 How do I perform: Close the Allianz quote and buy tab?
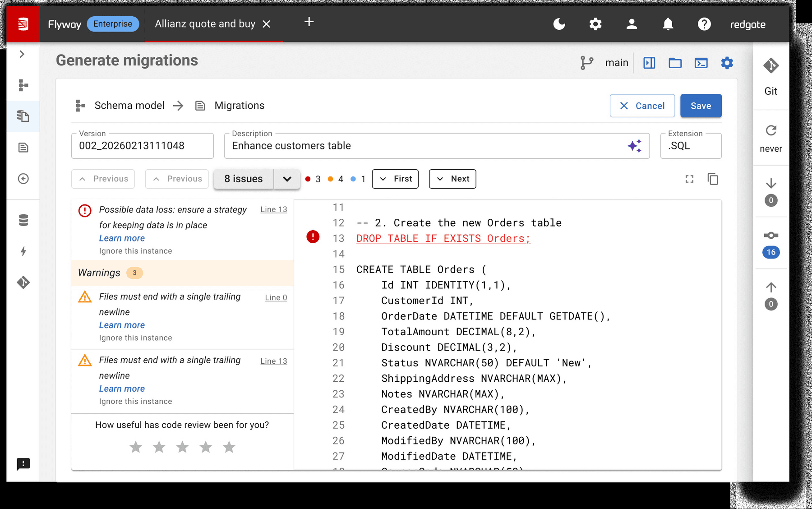267,24
